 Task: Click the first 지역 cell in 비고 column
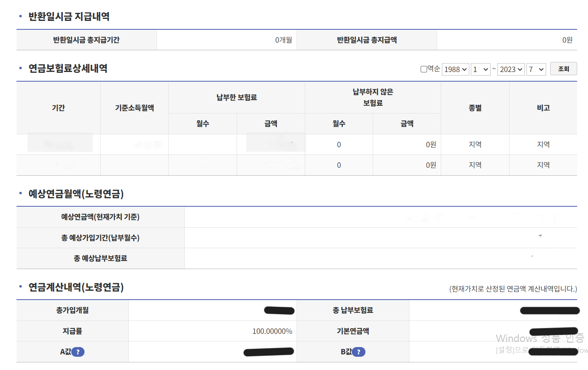click(543, 144)
